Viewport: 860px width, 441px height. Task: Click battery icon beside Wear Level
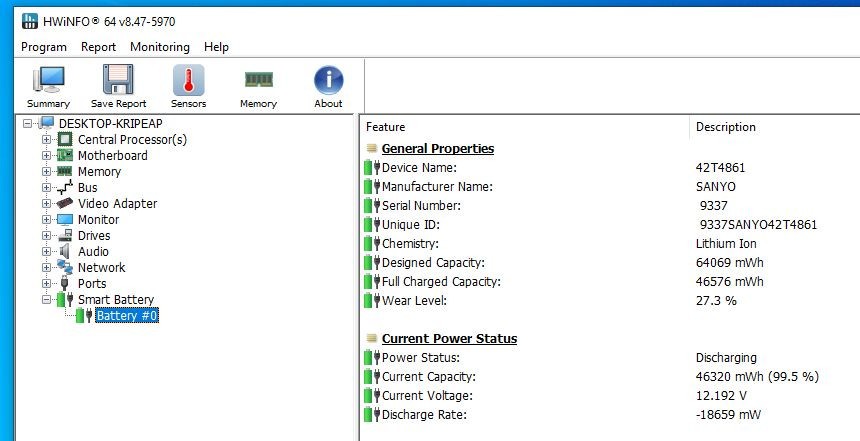(372, 301)
